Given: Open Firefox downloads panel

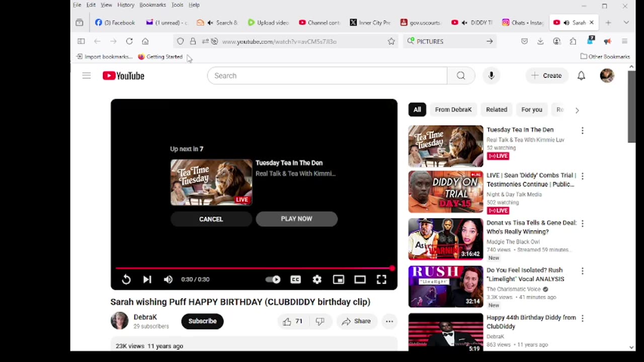Looking at the screenshot, I should [540, 41].
